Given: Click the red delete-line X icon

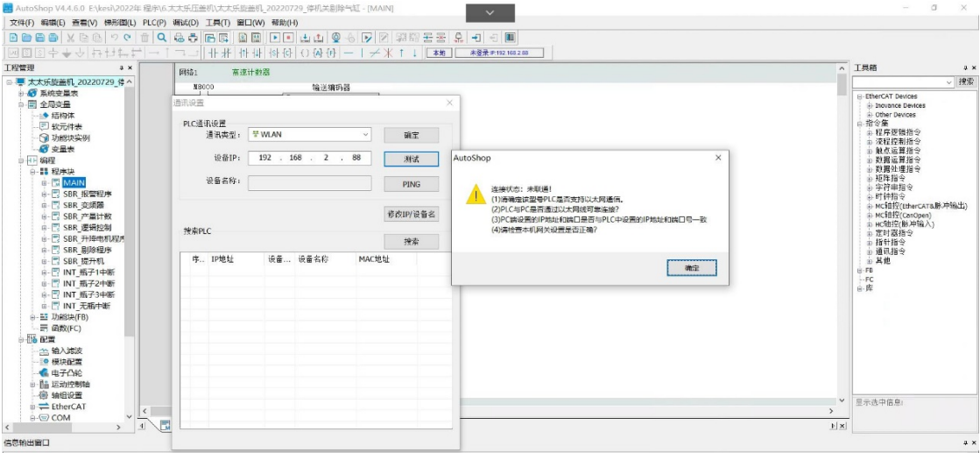Looking at the screenshot, I should click(387, 53).
